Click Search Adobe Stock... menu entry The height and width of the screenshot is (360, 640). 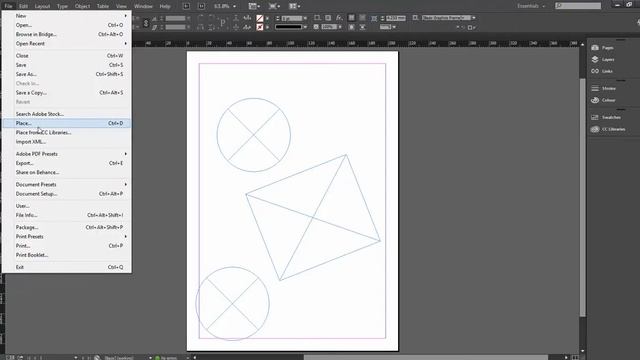coord(67,114)
